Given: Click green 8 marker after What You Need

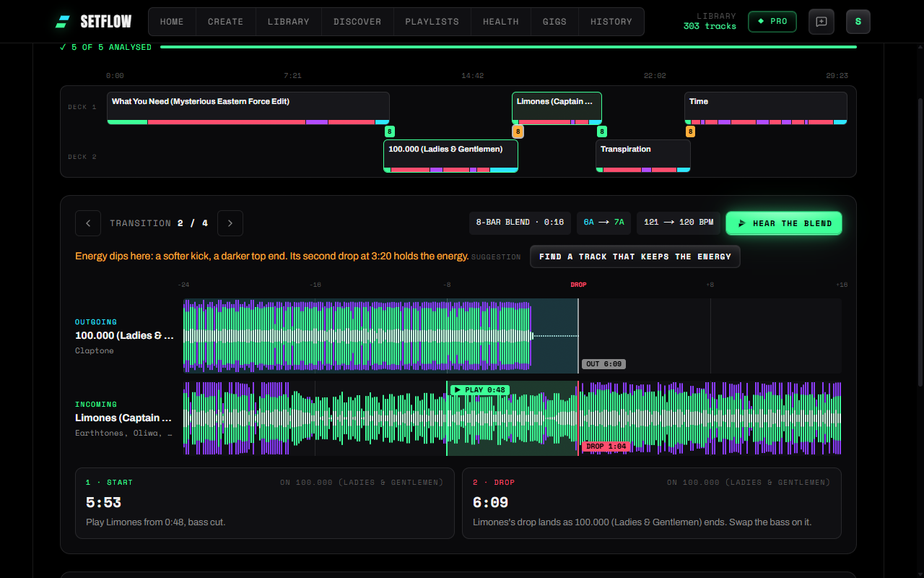Looking at the screenshot, I should (390, 131).
